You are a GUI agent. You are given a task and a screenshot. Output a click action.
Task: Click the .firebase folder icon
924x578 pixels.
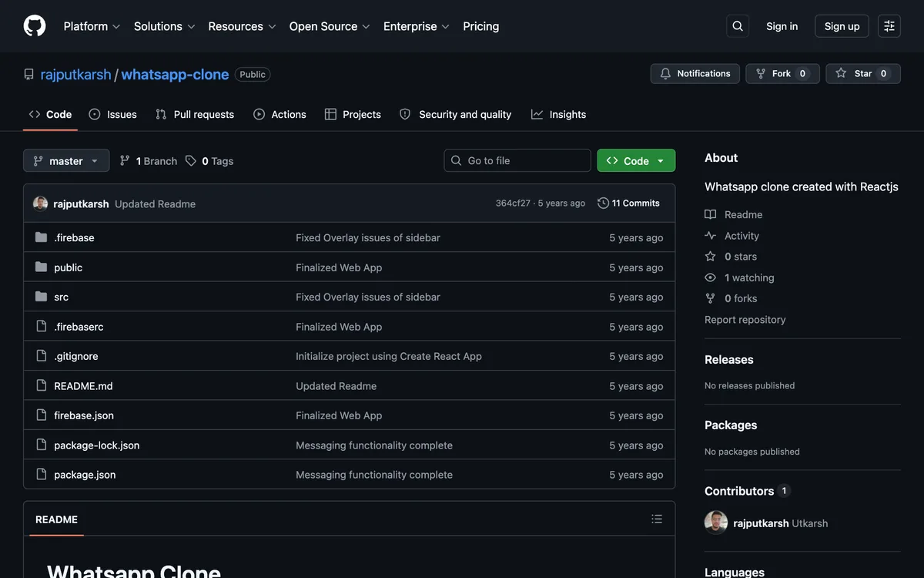click(42, 237)
